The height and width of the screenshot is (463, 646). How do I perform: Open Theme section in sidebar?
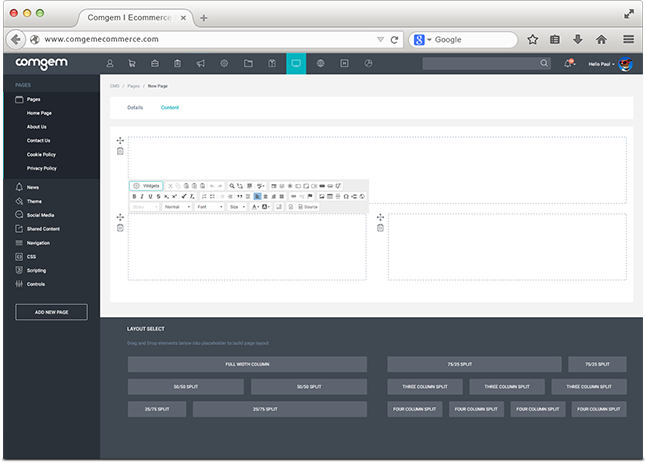coord(34,201)
